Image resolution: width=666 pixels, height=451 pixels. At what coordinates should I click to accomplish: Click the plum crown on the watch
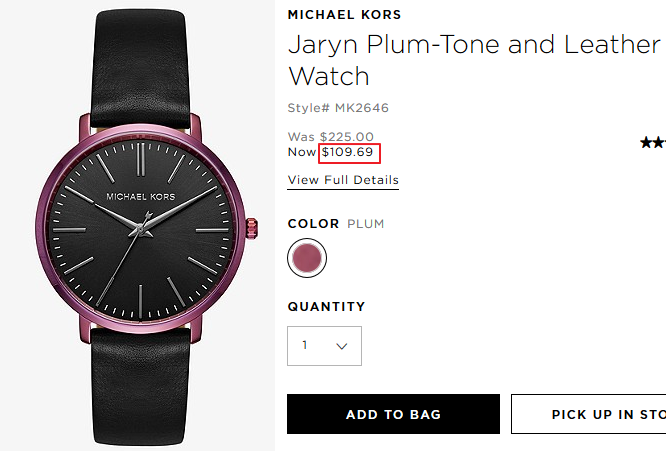(252, 228)
